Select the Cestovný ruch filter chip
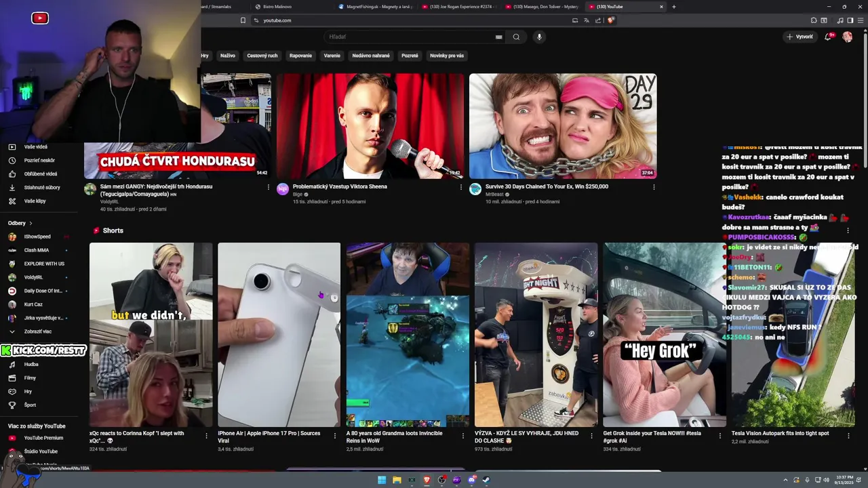Viewport: 868px width, 488px height. pyautogui.click(x=262, y=56)
